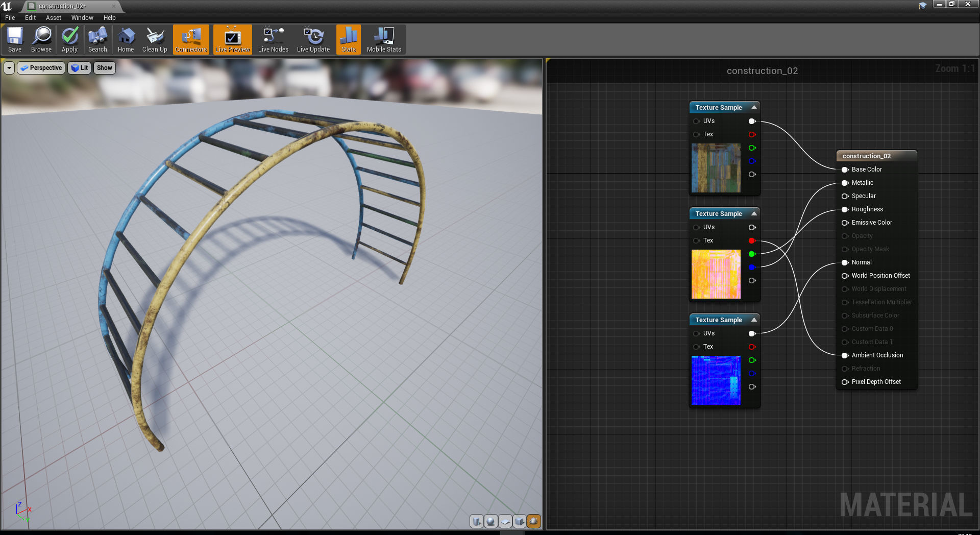Screen dimensions: 980x535
Task: Run Clean Up on the graph
Action: point(155,39)
